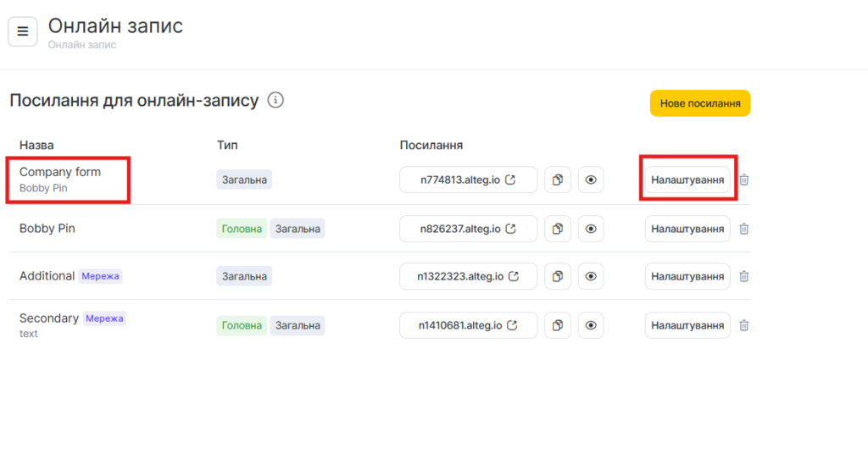The height and width of the screenshot is (476, 868).
Task: Delete the Secondary link with trash icon
Action: [x=744, y=325]
